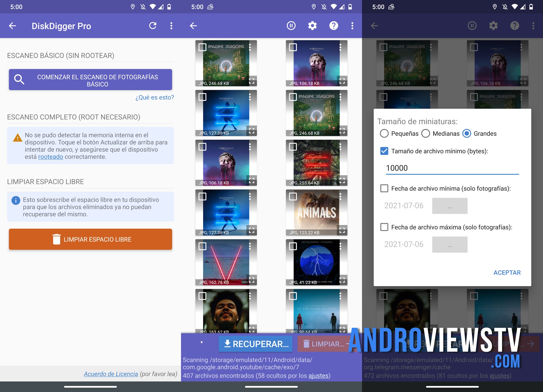543x392 pixels.
Task: Edit the minimum size field showing 10000
Action: (452, 168)
